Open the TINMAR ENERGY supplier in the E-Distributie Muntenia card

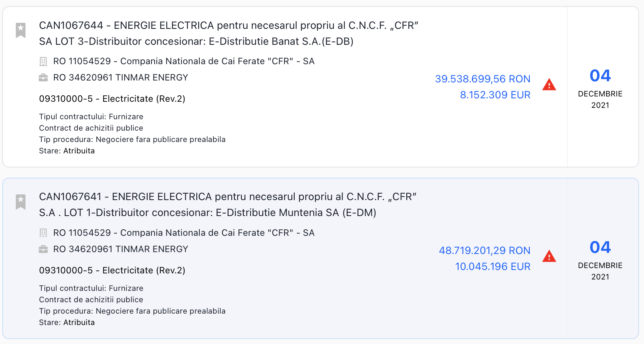(x=121, y=249)
